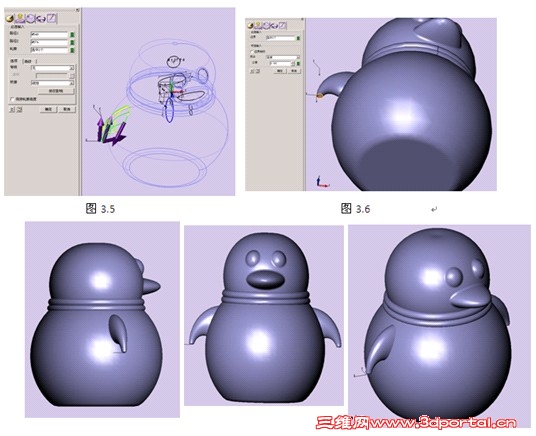This screenshot has height=436, width=536.
Task: Click the double-arrow icon in Figure 3.5 panel toolbar
Action: pos(41,18)
